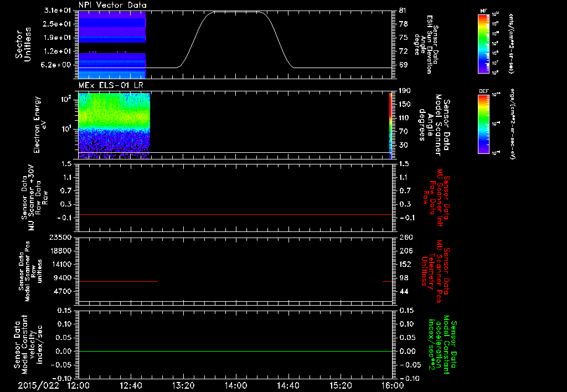Click the "23500" scanner position tick label
Screen dimensions: 567x392
tap(60, 237)
